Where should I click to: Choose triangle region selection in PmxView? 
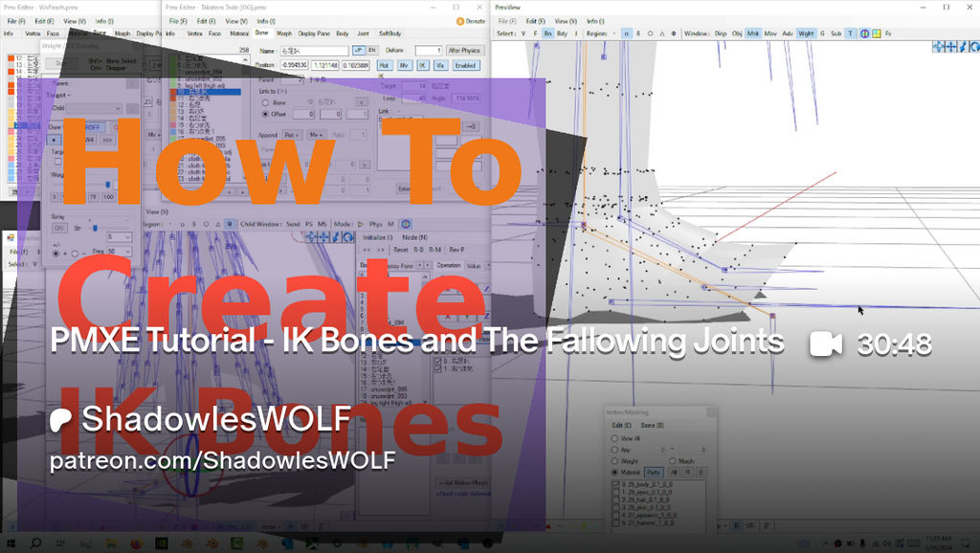[662, 33]
